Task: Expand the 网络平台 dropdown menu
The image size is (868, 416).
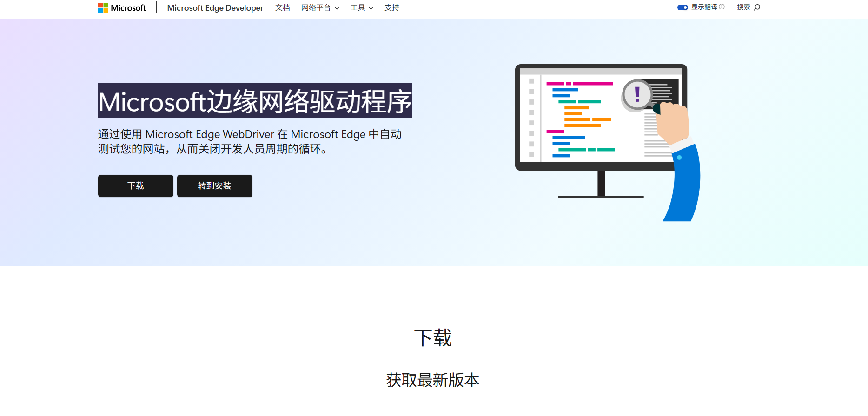Action: [x=320, y=8]
